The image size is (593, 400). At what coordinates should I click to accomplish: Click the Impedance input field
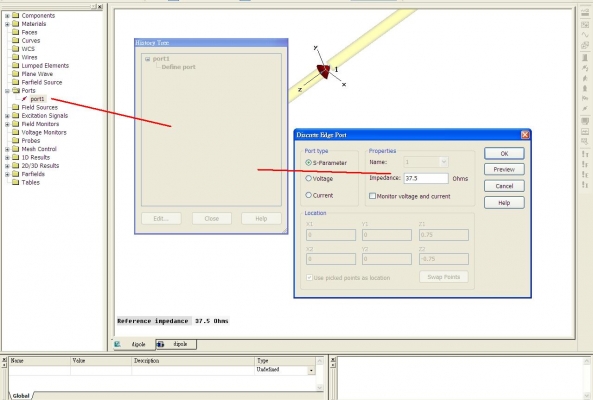426,178
